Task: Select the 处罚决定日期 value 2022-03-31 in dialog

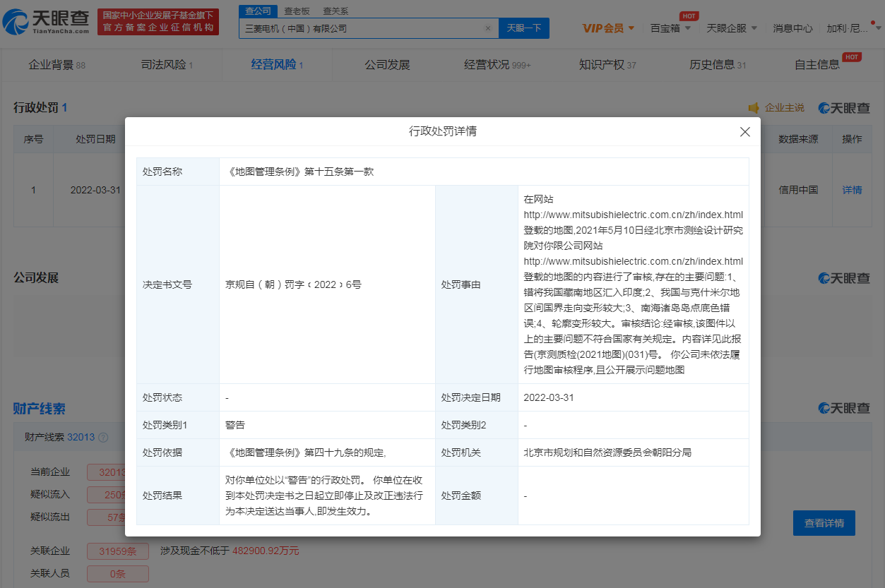Action: click(549, 397)
